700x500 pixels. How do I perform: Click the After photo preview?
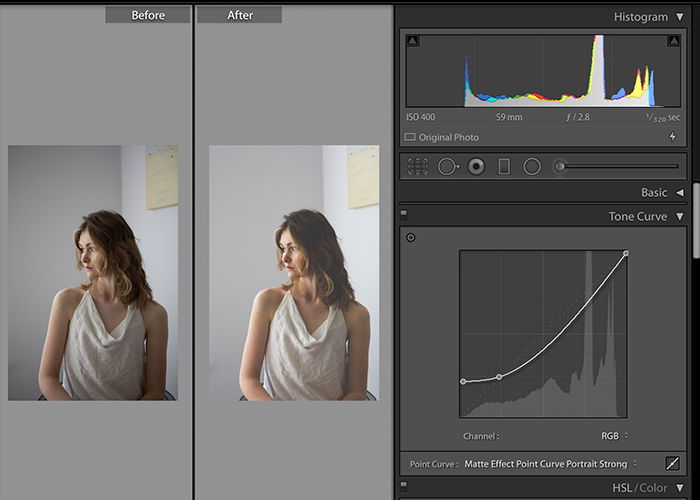294,272
